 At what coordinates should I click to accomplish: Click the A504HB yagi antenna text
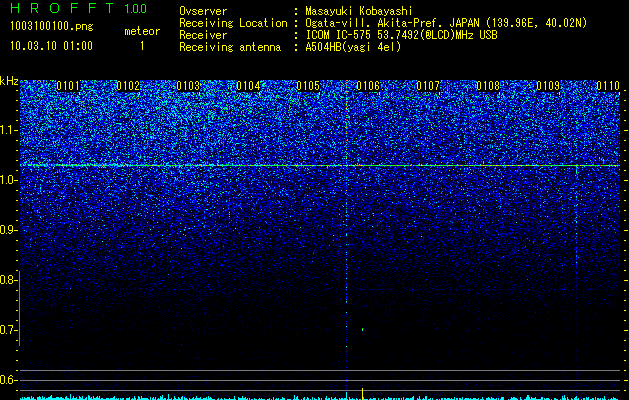point(353,47)
